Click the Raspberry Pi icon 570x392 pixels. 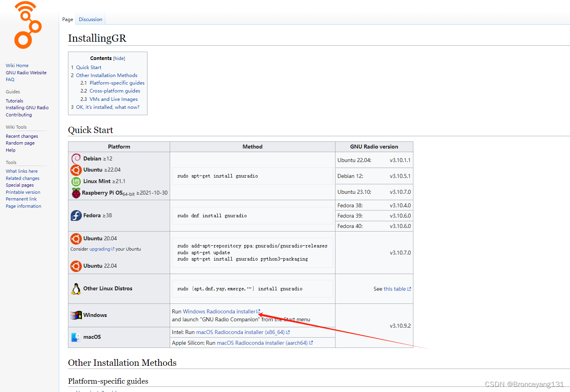(76, 193)
